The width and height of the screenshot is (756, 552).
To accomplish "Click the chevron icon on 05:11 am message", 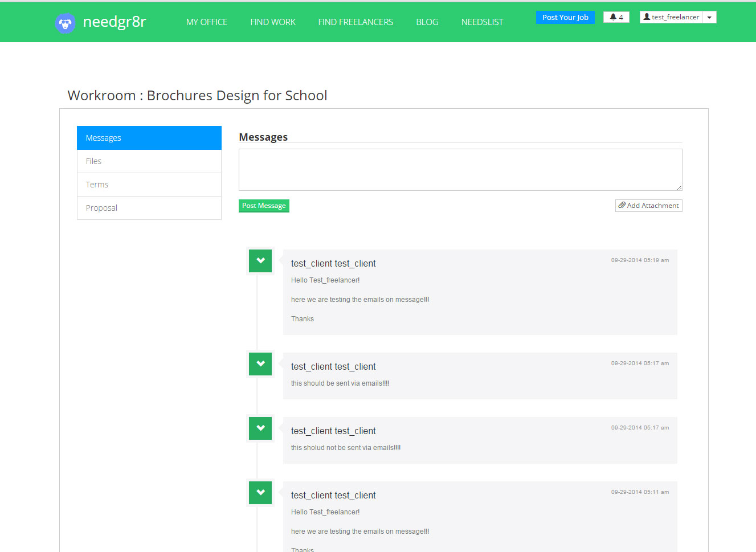I will [260, 493].
